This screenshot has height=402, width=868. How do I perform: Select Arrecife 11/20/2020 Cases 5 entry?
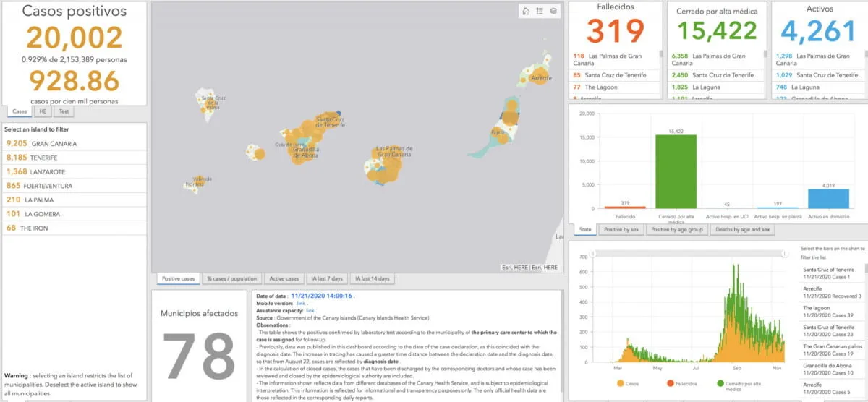[x=832, y=388]
